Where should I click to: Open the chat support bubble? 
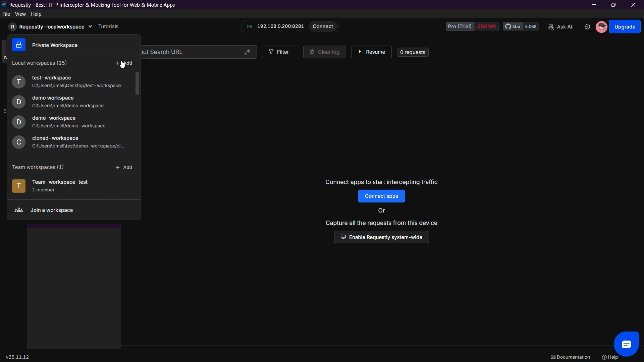626,344
